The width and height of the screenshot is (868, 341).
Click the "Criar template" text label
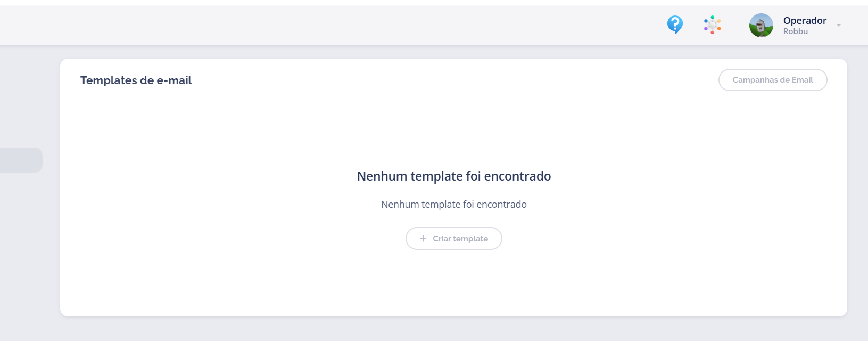(x=460, y=239)
